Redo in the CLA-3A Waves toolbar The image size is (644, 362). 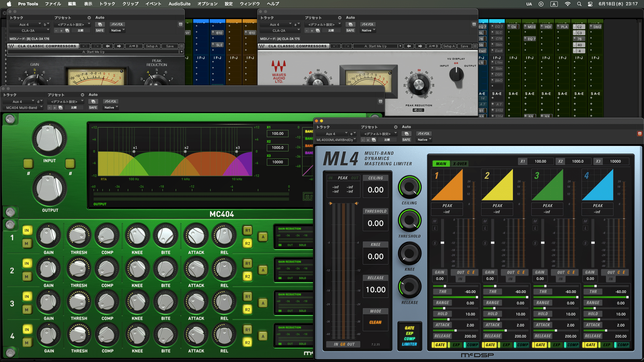[x=96, y=46]
